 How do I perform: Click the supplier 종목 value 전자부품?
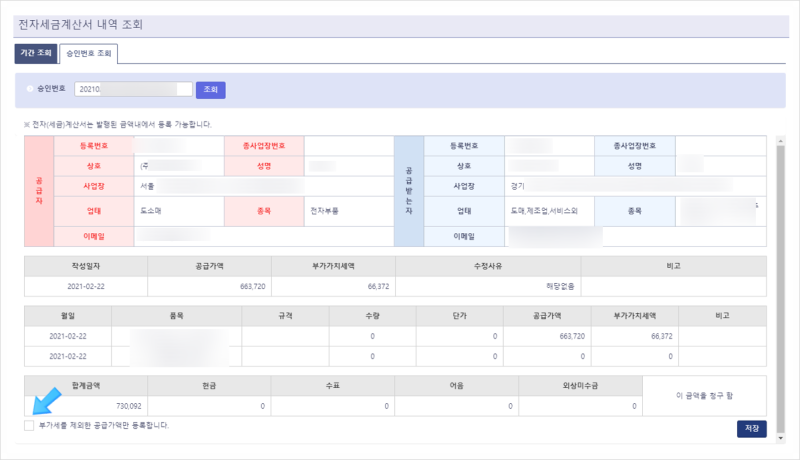324,211
